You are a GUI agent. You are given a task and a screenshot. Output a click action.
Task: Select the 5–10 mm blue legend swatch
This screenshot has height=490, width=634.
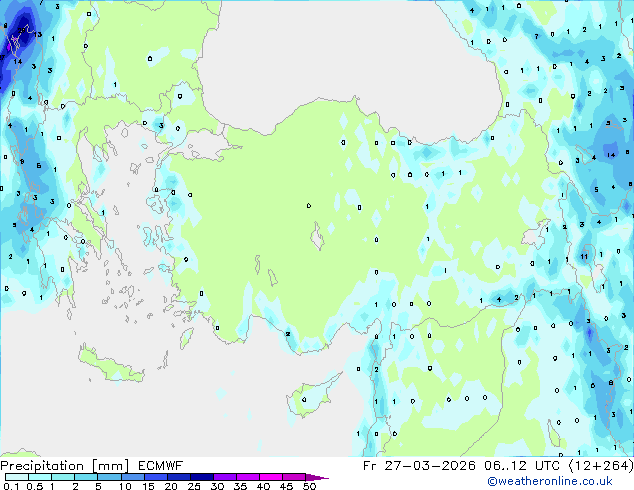(x=109, y=477)
